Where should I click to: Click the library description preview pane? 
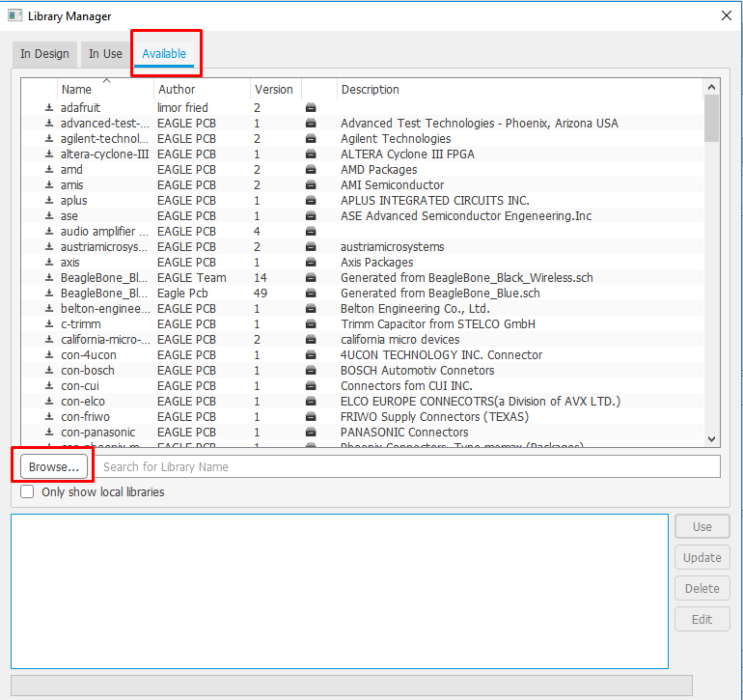click(x=340, y=592)
